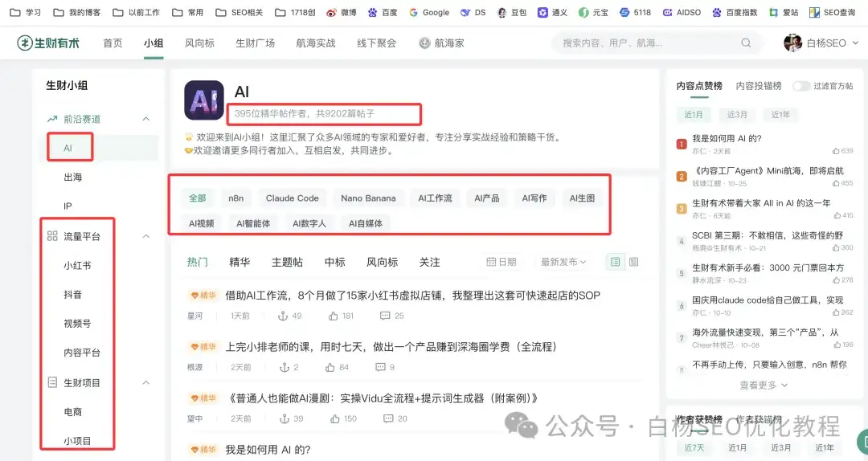Open the 百度 bookmark
The image size is (868, 461).
383,12
